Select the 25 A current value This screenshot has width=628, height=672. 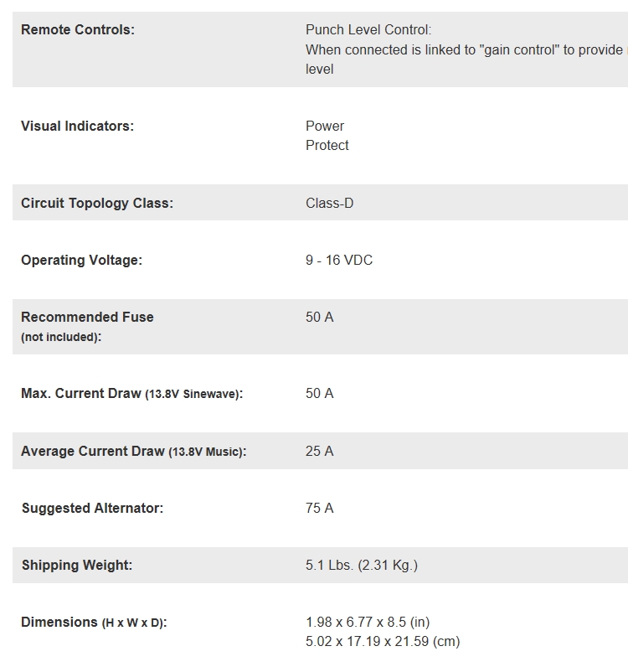coord(320,452)
